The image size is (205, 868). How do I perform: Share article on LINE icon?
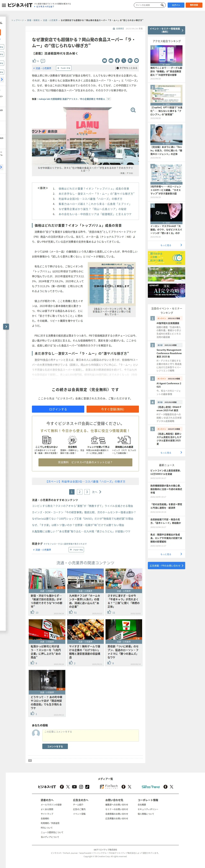click(137, 61)
